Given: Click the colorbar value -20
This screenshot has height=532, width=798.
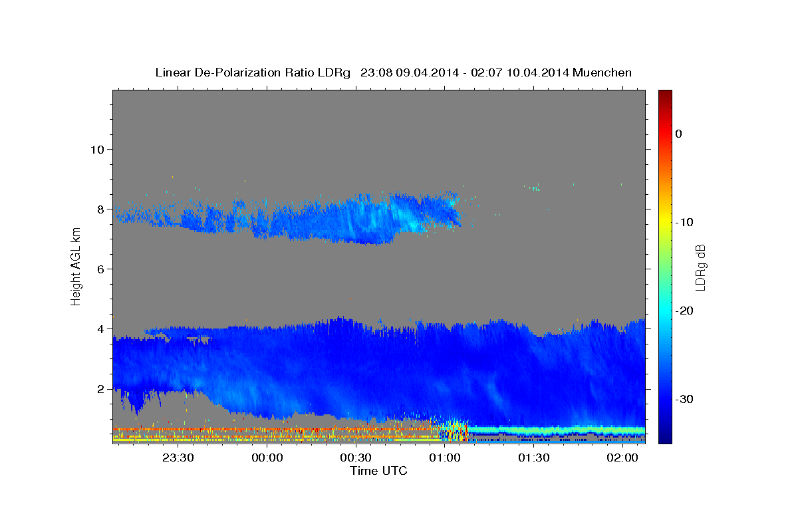Looking at the screenshot, I should 684,311.
